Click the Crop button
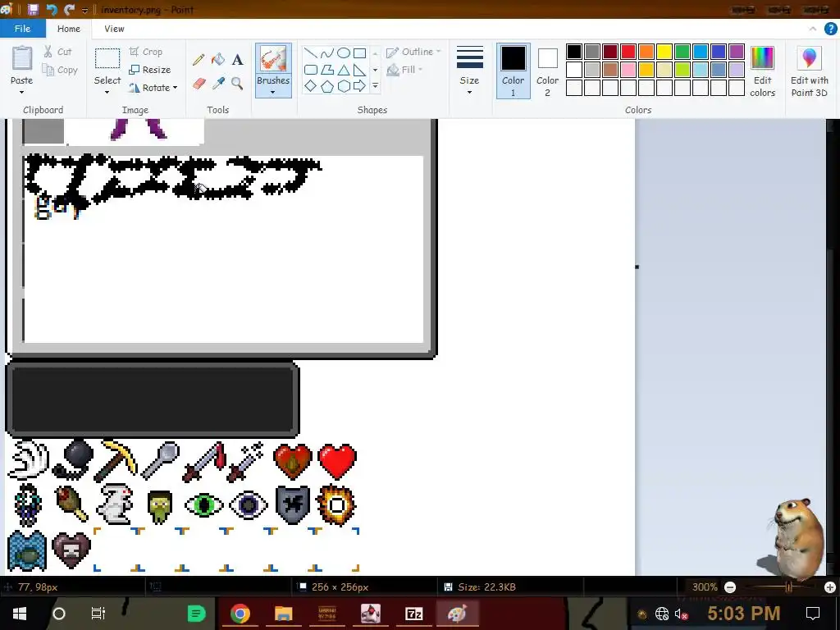 [x=146, y=52]
